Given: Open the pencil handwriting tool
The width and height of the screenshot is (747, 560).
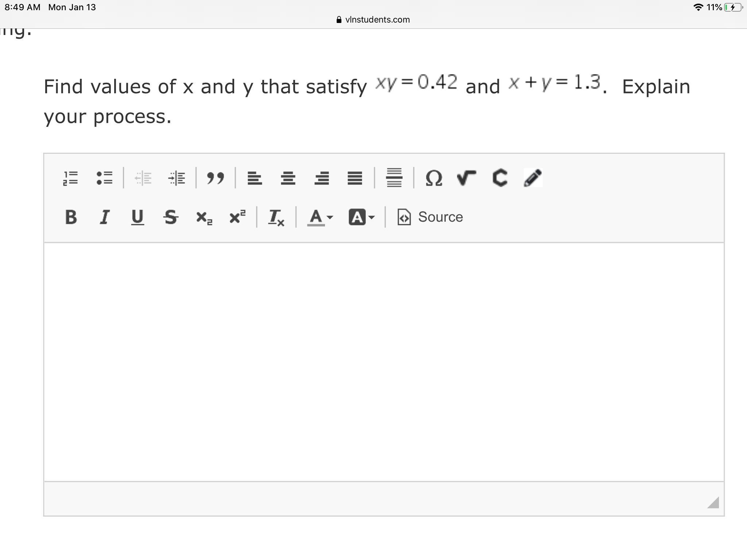Looking at the screenshot, I should click(533, 178).
